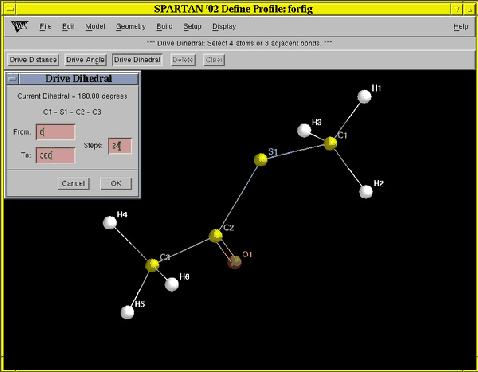
Task: Click the Clear button in toolbar
Action: [214, 60]
